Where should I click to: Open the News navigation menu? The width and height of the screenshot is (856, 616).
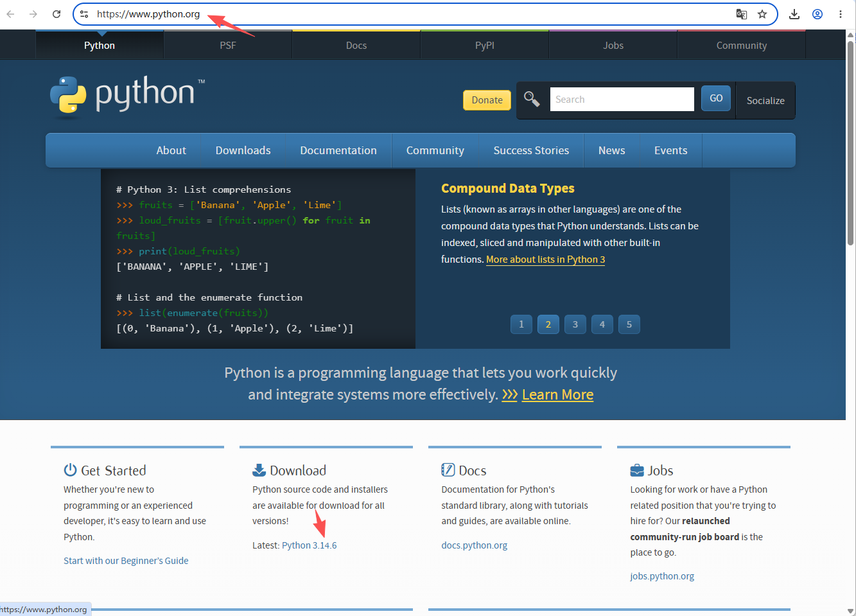click(x=611, y=150)
